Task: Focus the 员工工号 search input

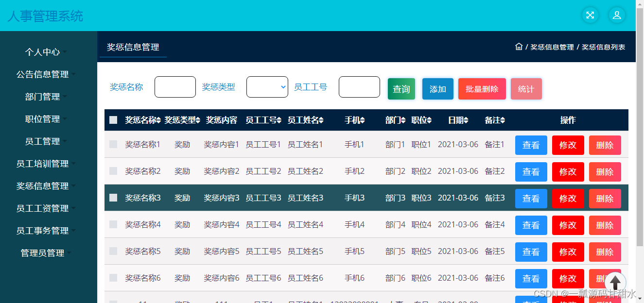Action: click(359, 87)
